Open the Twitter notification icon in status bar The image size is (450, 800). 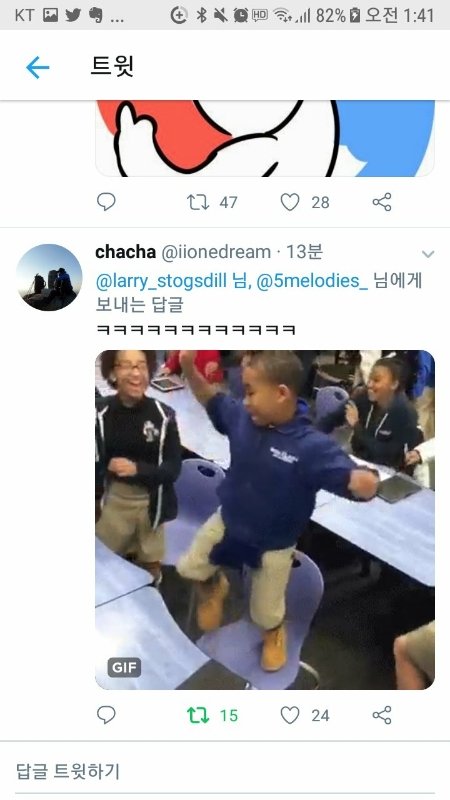pos(73,15)
